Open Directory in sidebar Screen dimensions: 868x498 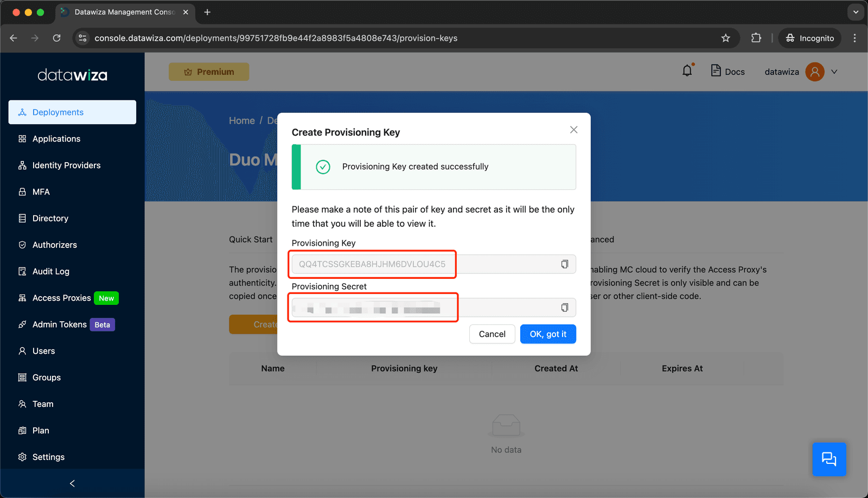(x=72, y=219)
